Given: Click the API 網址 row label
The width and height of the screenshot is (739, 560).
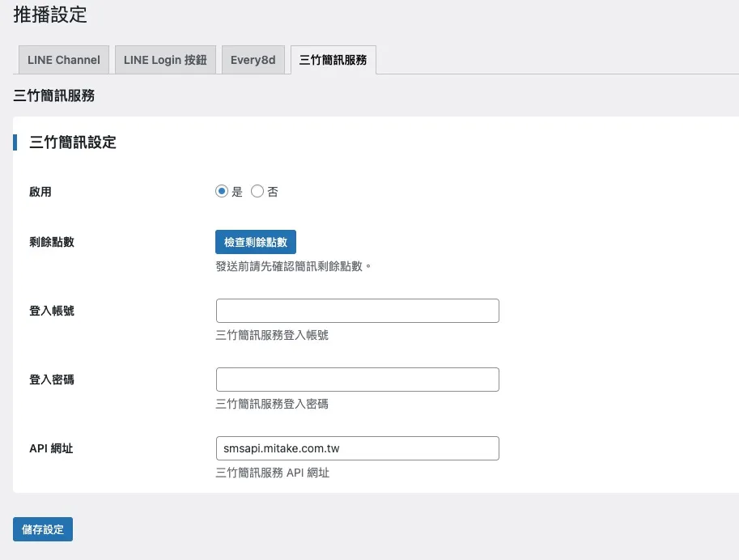Looking at the screenshot, I should coord(51,448).
